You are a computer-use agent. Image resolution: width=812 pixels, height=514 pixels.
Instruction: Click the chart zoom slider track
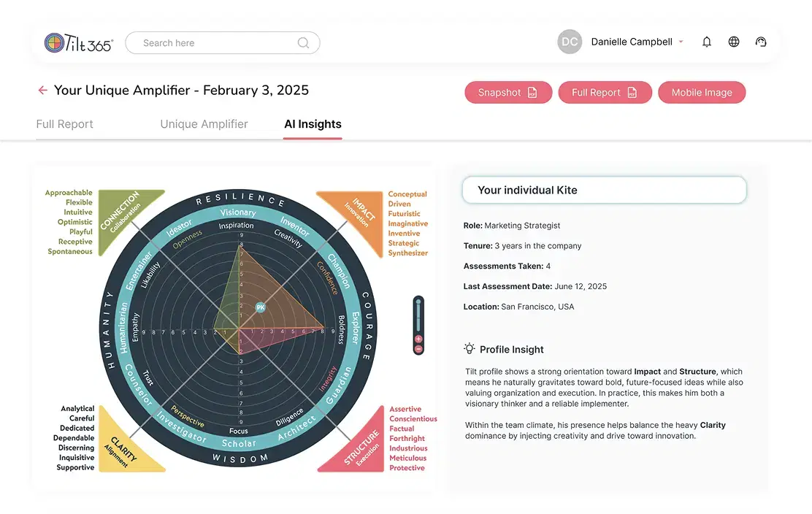pos(418,315)
